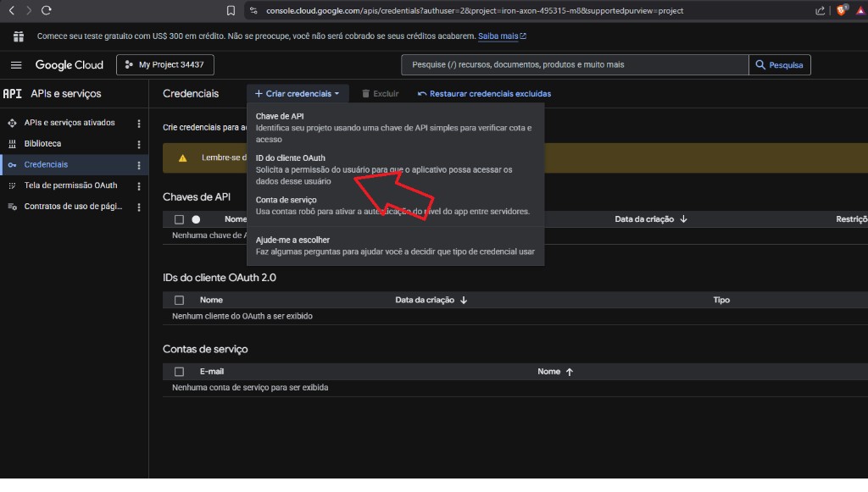
Task: Click the Pesquisa search button
Action: [x=780, y=65]
